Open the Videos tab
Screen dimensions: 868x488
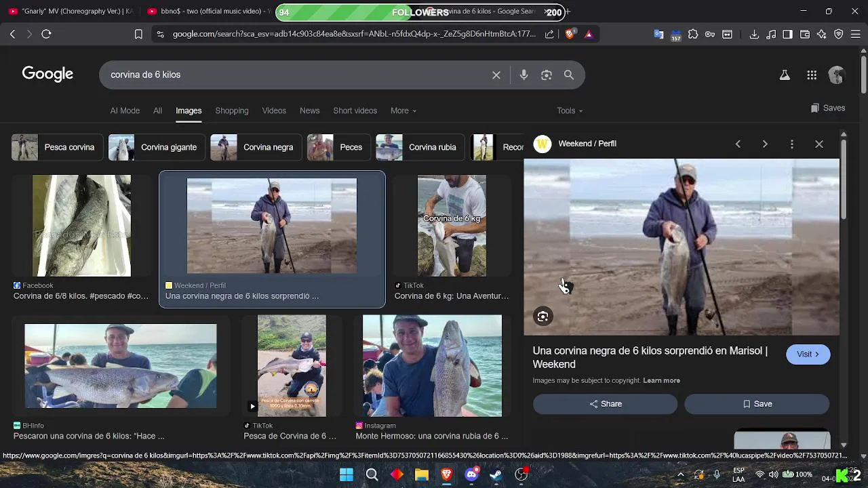point(274,110)
